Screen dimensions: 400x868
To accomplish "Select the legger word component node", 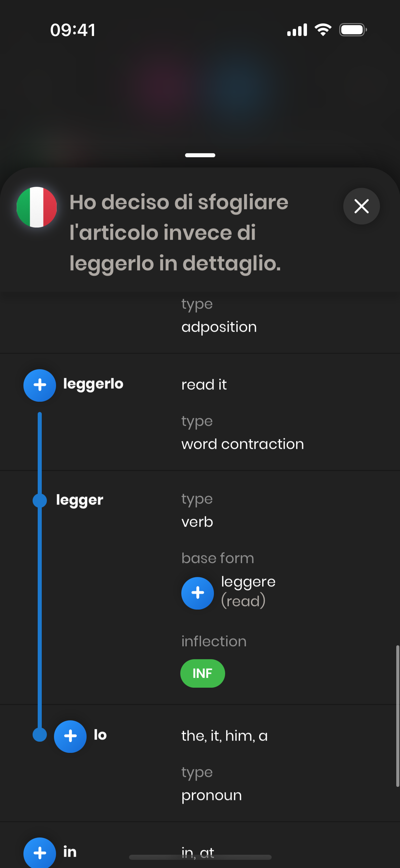I will (x=79, y=501).
